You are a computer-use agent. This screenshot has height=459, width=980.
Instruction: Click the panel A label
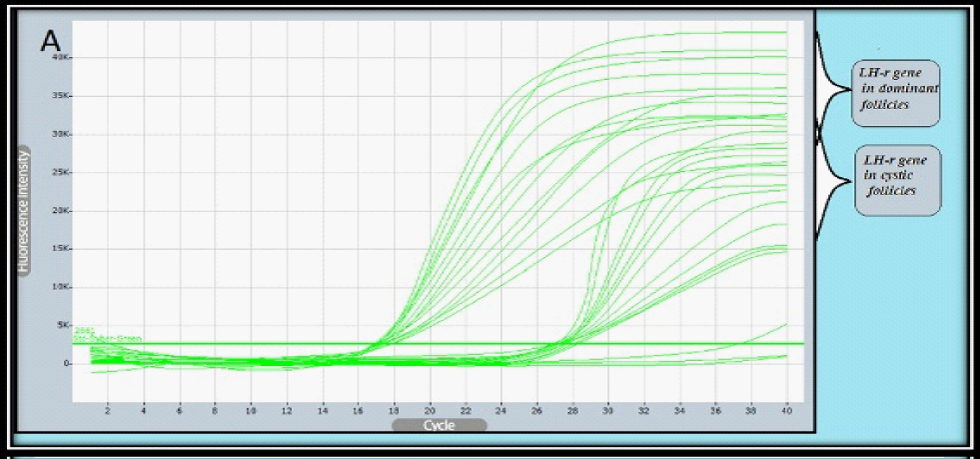(51, 40)
